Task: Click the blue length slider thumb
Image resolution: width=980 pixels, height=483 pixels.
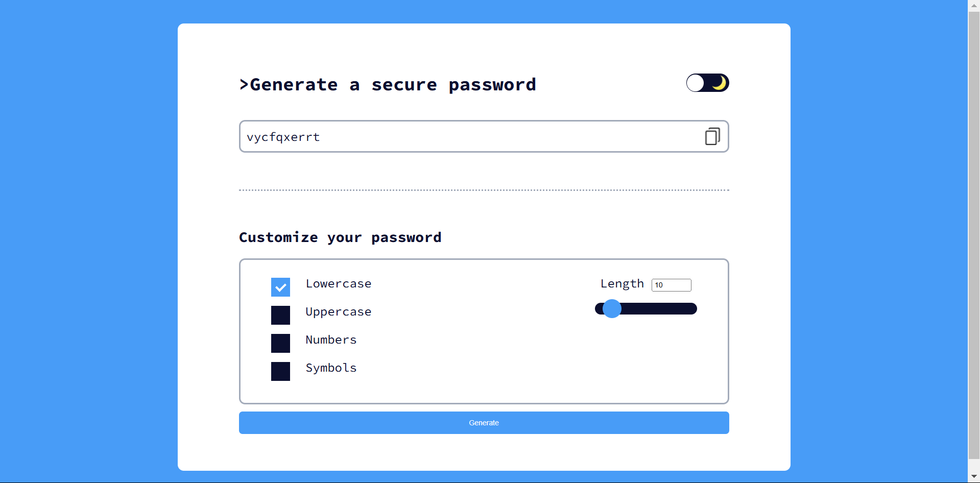Action: (612, 309)
